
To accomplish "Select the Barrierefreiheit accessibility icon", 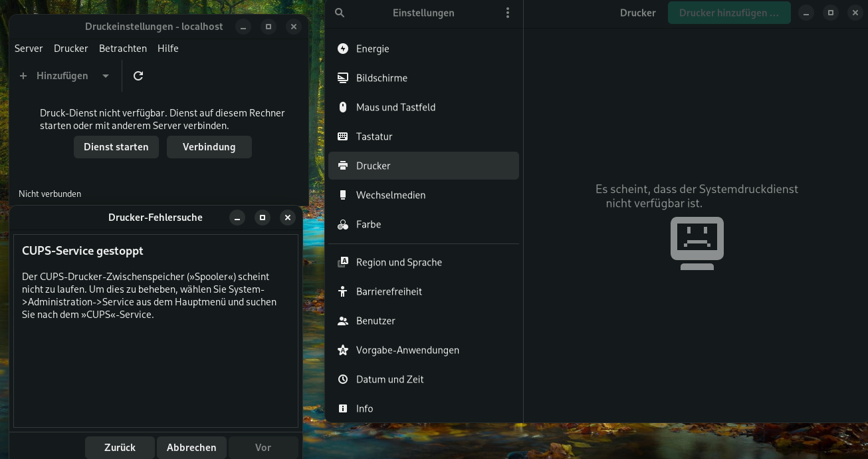I will [343, 291].
